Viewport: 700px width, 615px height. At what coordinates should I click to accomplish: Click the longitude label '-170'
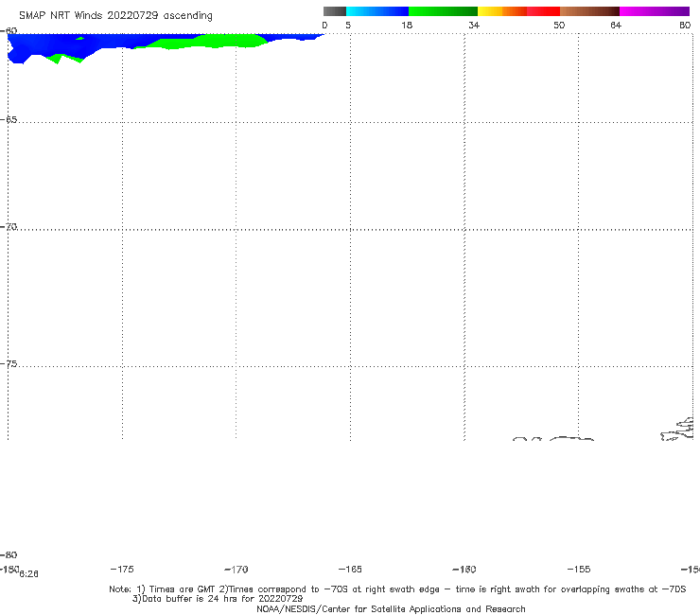click(236, 570)
